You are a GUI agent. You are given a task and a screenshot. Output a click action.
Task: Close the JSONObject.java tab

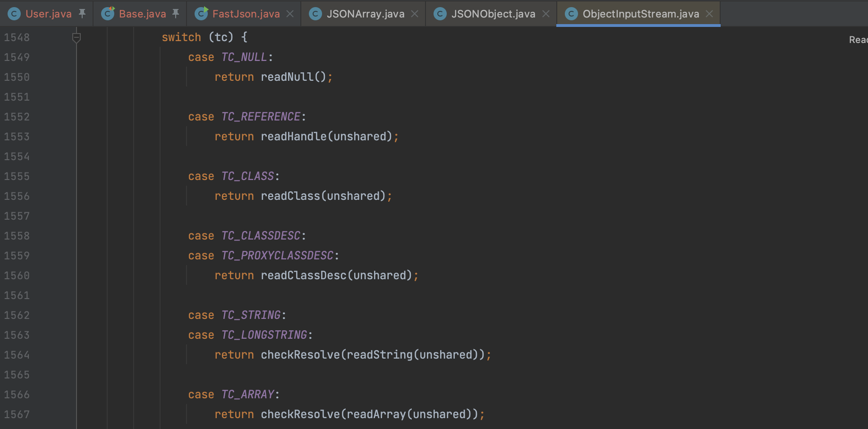pyautogui.click(x=546, y=14)
